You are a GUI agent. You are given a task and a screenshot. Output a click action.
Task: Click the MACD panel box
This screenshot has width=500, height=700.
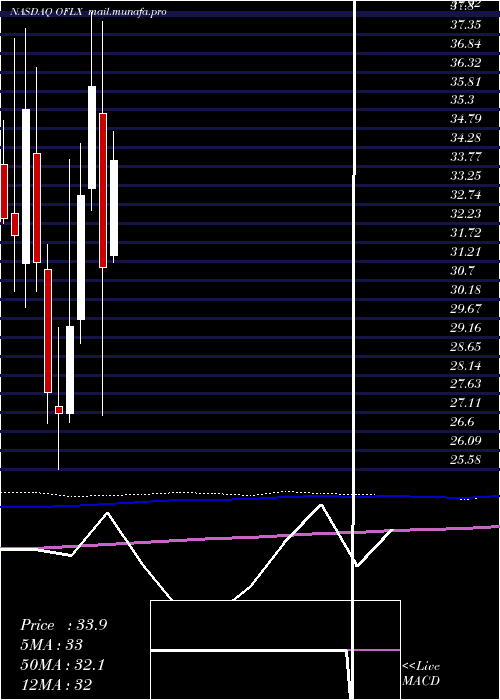[x=275, y=650]
